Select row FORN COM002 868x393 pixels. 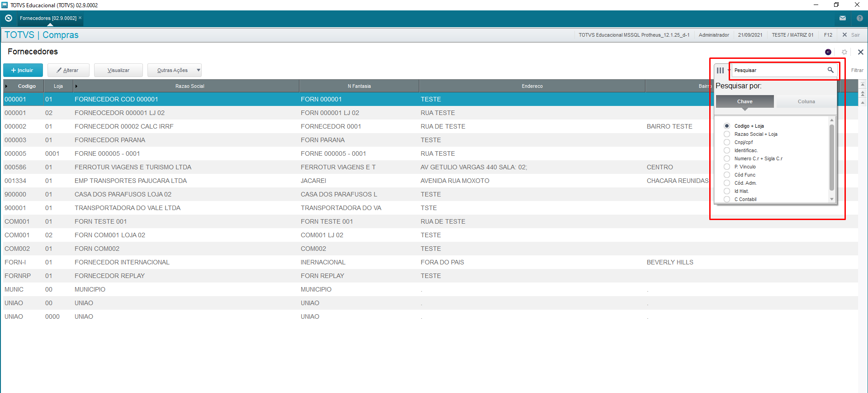431,249
